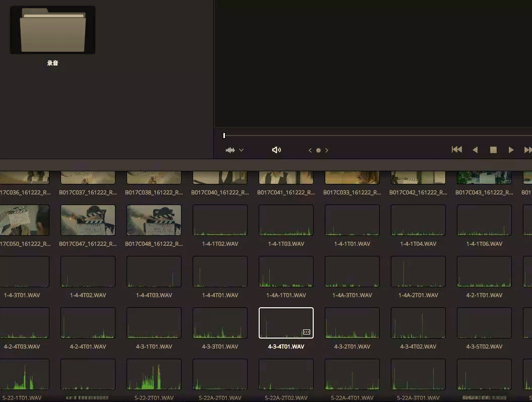Select the 5-22-2T01.WAV audio clip
This screenshot has width=532, height=402.
[x=154, y=374]
